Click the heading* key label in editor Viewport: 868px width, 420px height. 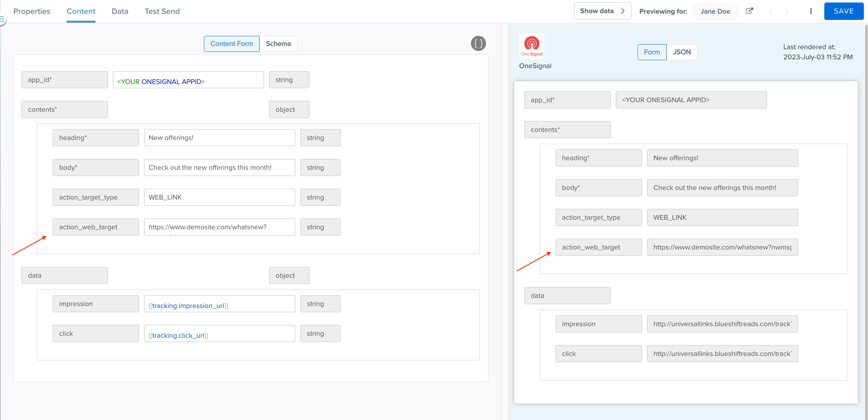point(96,138)
